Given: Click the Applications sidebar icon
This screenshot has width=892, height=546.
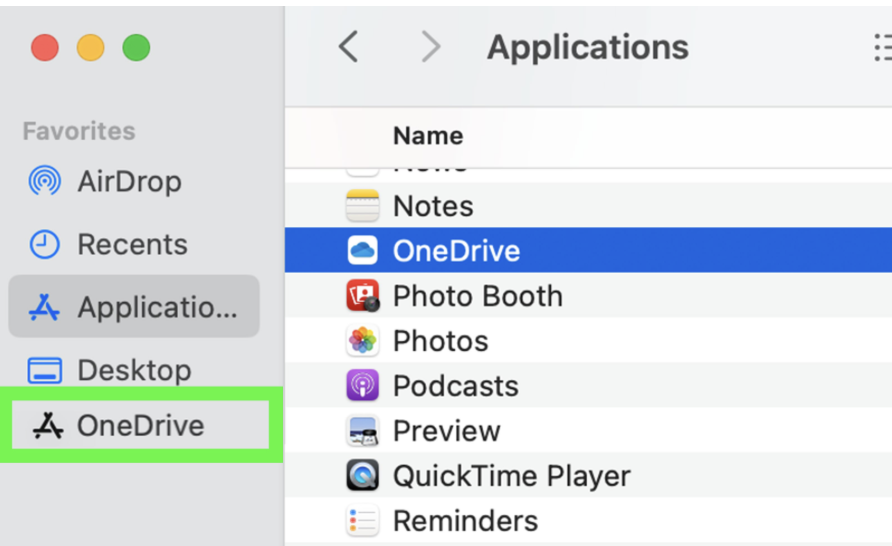Looking at the screenshot, I should (44, 307).
